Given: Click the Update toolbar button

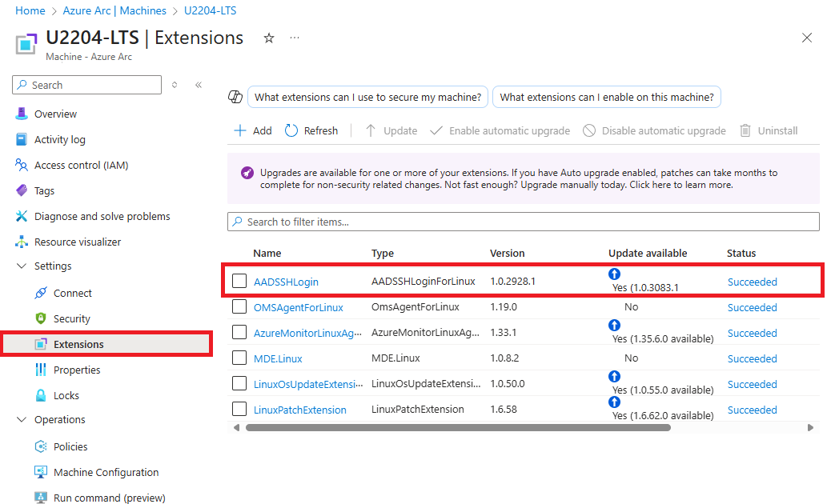Looking at the screenshot, I should click(391, 130).
